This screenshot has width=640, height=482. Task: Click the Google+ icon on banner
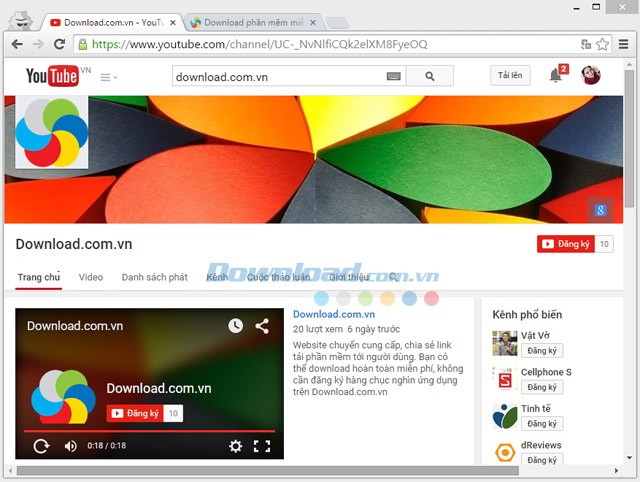[599, 209]
